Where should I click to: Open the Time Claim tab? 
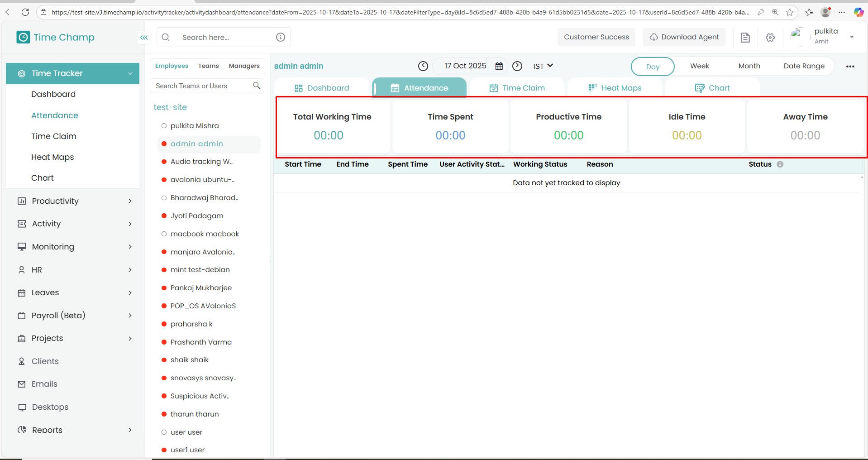tap(517, 88)
